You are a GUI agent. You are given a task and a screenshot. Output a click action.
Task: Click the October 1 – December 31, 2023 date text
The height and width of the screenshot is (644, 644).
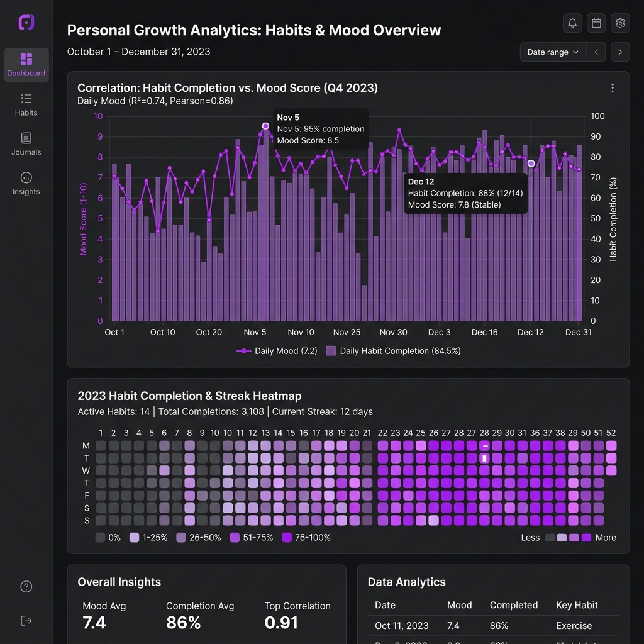pos(138,52)
